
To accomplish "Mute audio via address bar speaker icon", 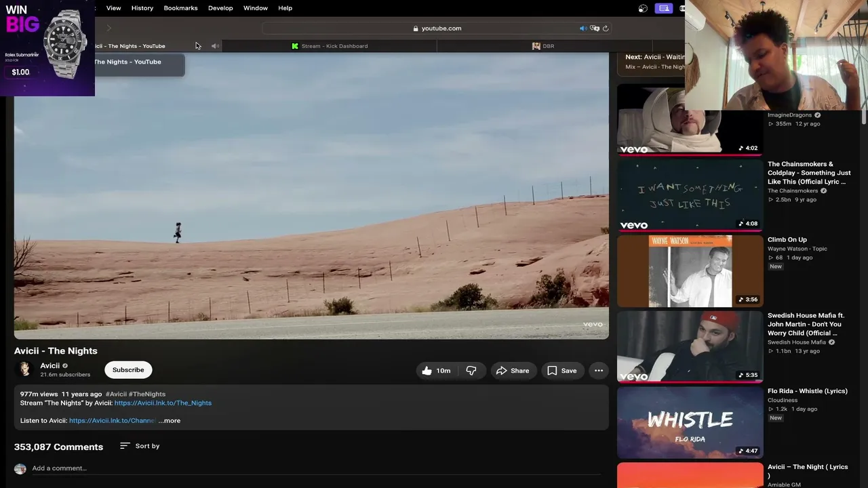I will coord(583,28).
